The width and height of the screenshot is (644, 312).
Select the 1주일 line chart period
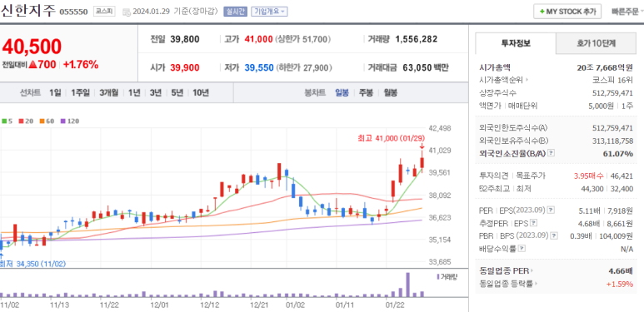pyautogui.click(x=80, y=92)
